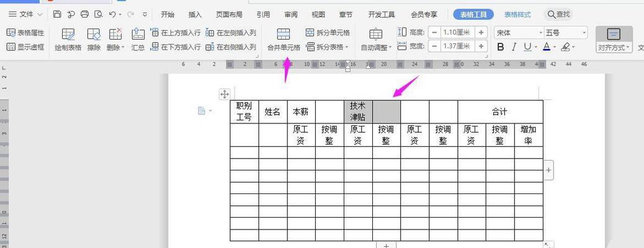Image resolution: width=644 pixels, height=248 pixels.
Task: Switch to the 页面布局 Page Layout tab
Action: point(229,14)
